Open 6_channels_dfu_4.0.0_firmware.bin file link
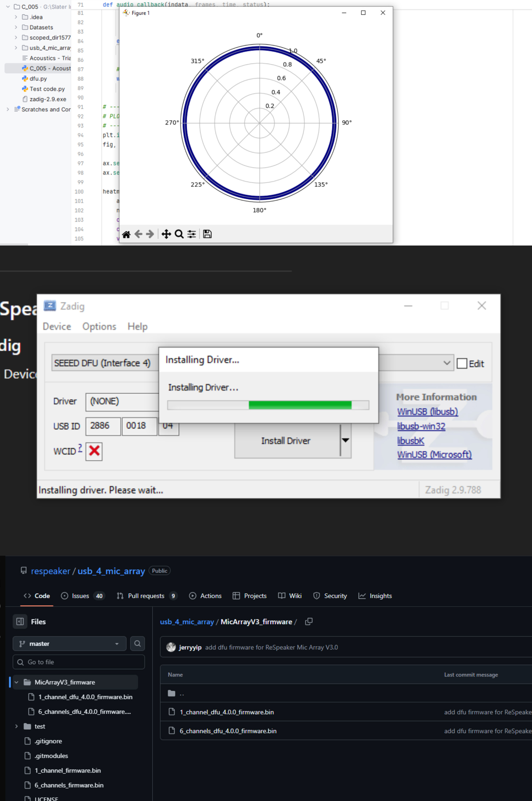Image resolution: width=532 pixels, height=801 pixels. pyautogui.click(x=228, y=731)
